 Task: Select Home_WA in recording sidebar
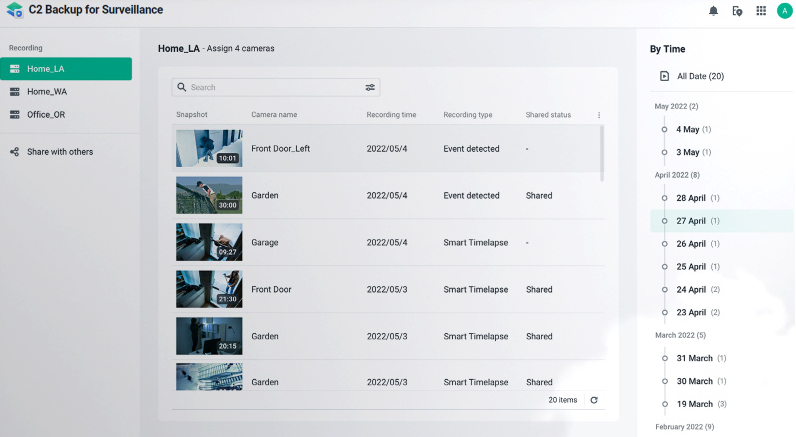[47, 91]
